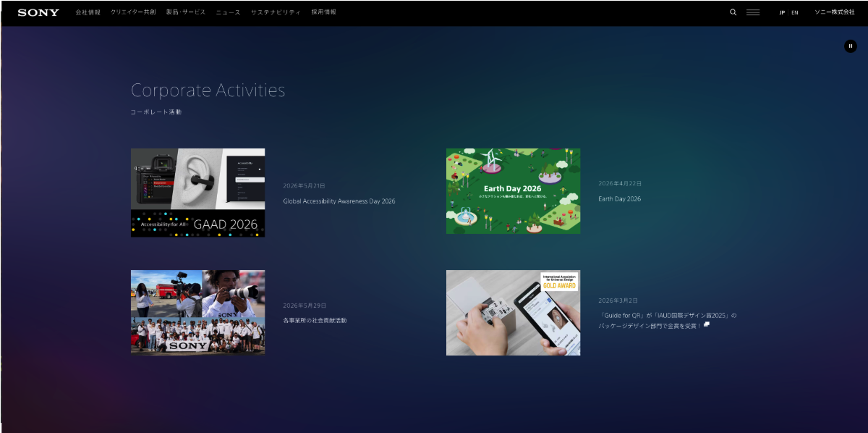Open the search magnifier icon
Viewport: 868px width, 433px height.
click(733, 12)
